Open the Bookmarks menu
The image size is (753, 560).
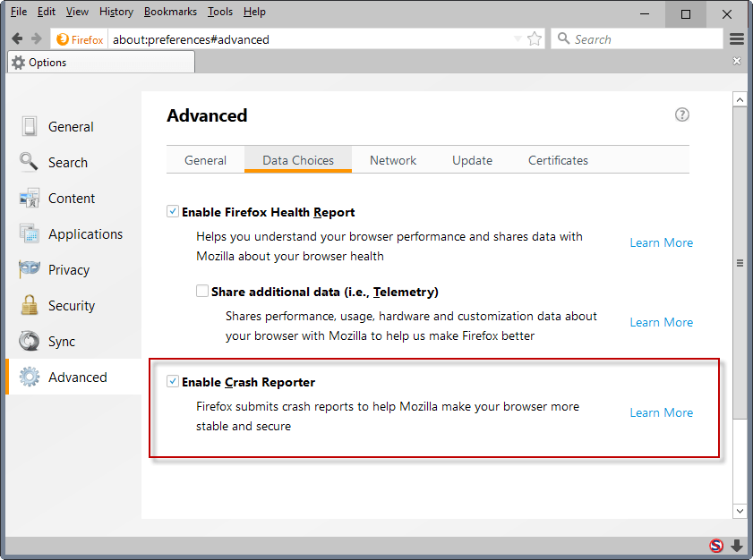click(x=170, y=12)
